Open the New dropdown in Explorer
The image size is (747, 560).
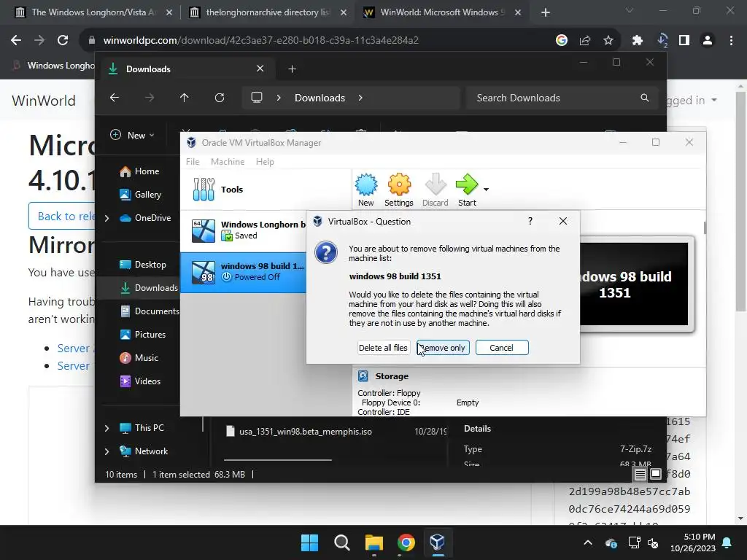132,135
